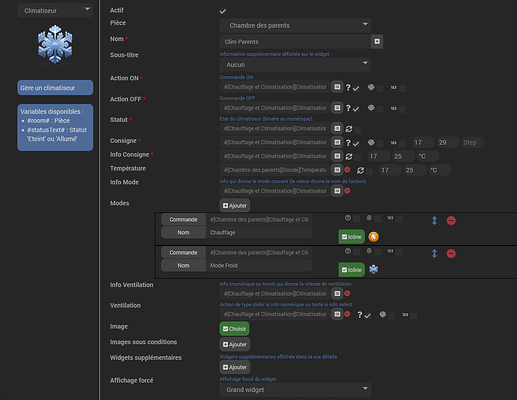Click the green Icône button for Chauffage
Screen dimensions: 517x400
click(x=352, y=237)
